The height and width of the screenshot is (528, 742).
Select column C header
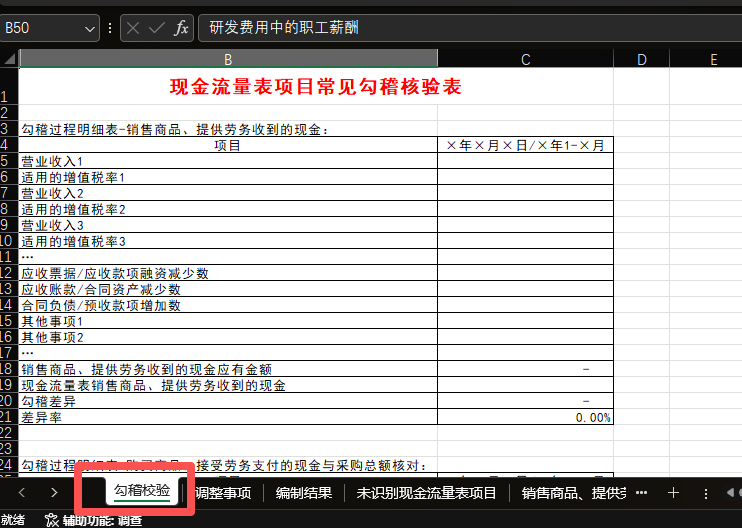[x=525, y=59]
